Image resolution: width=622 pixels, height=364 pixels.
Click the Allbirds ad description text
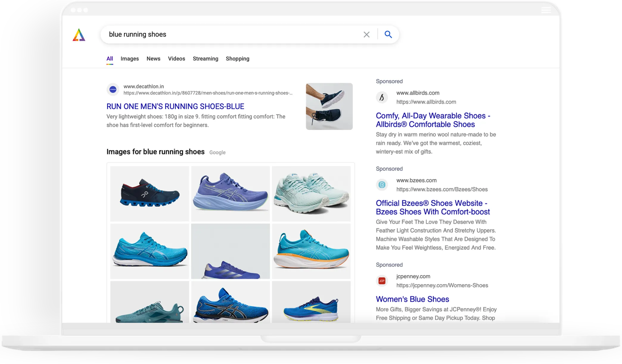pyautogui.click(x=436, y=143)
